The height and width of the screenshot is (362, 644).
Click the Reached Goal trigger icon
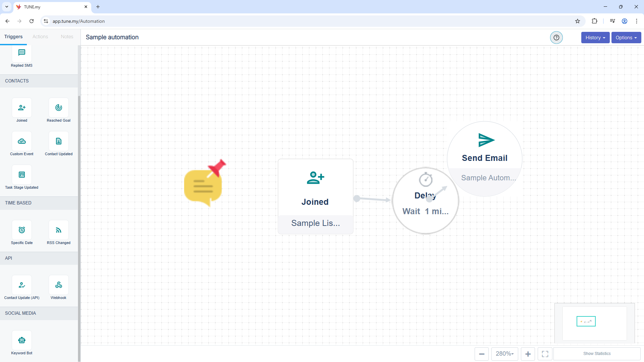58,108
